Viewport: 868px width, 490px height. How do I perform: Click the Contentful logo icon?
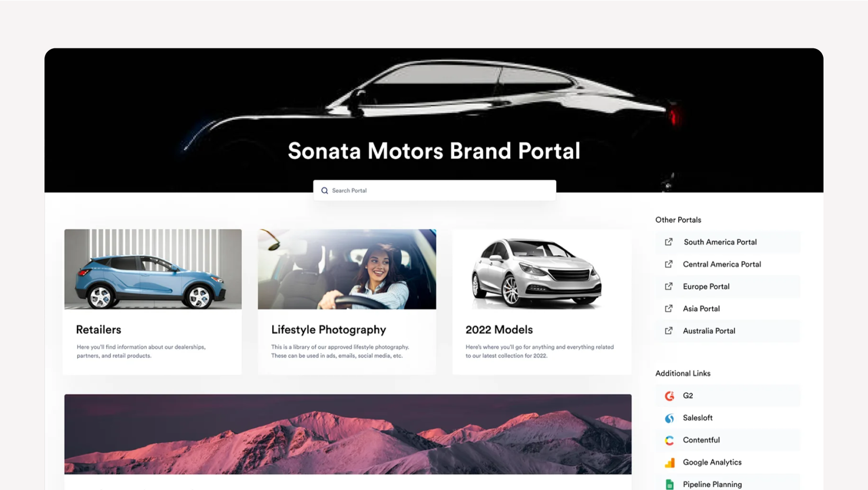[x=669, y=440]
